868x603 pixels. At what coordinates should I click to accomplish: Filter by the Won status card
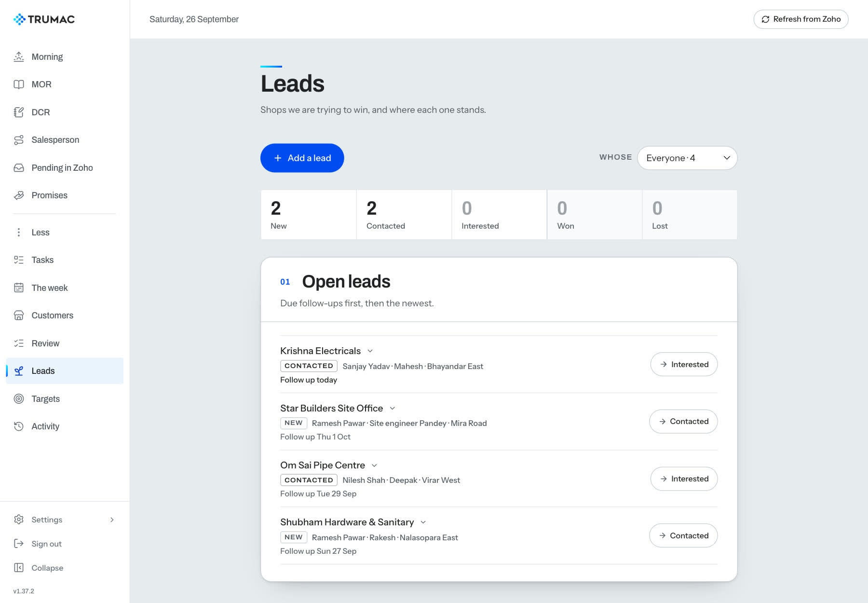click(595, 215)
